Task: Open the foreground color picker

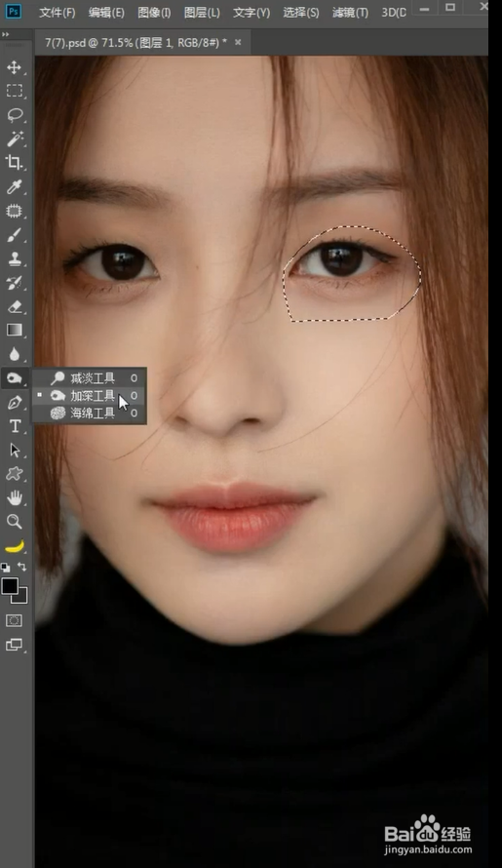Action: pos(10,586)
